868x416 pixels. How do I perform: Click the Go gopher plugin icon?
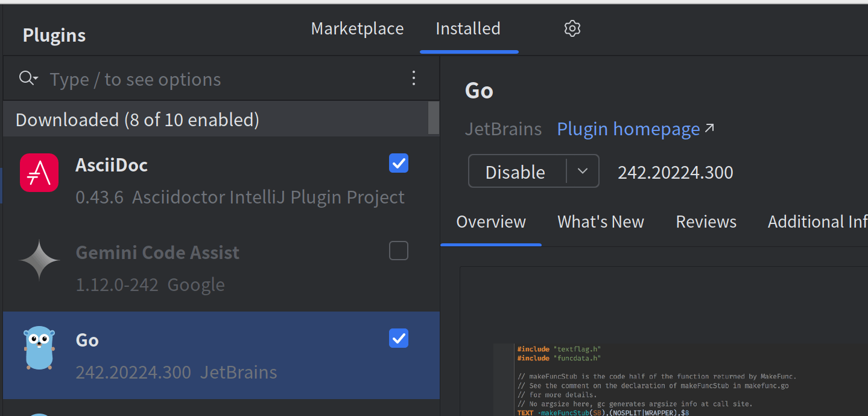[x=39, y=348]
